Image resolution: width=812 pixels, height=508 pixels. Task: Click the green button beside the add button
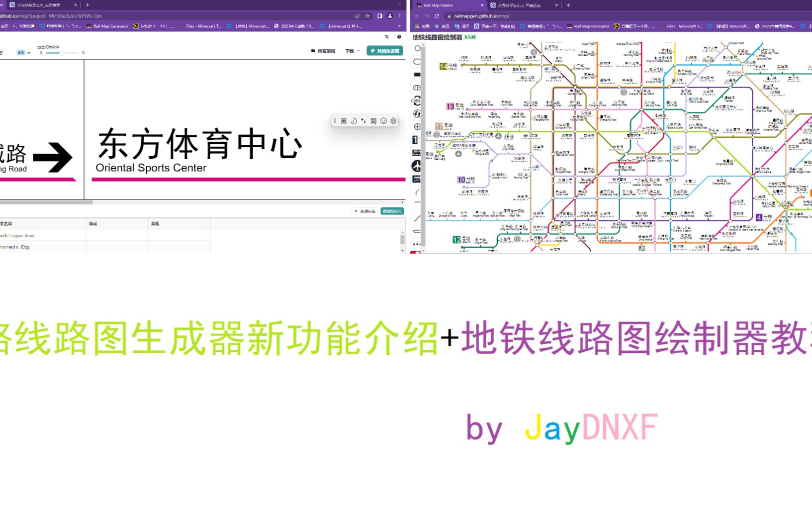click(x=392, y=211)
